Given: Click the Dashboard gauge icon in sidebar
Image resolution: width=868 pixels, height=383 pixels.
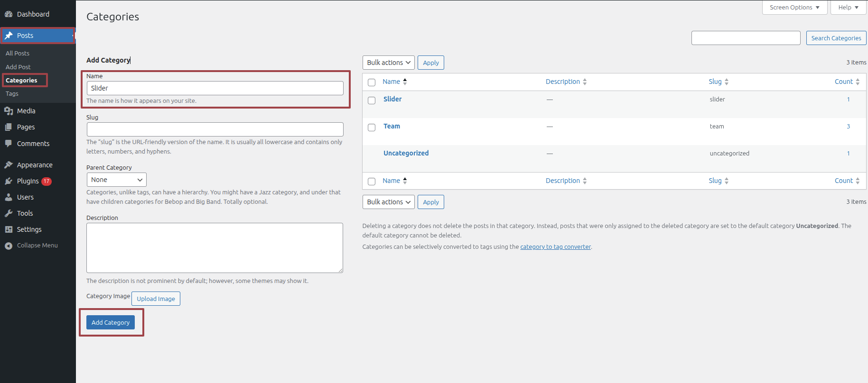Looking at the screenshot, I should (x=9, y=14).
